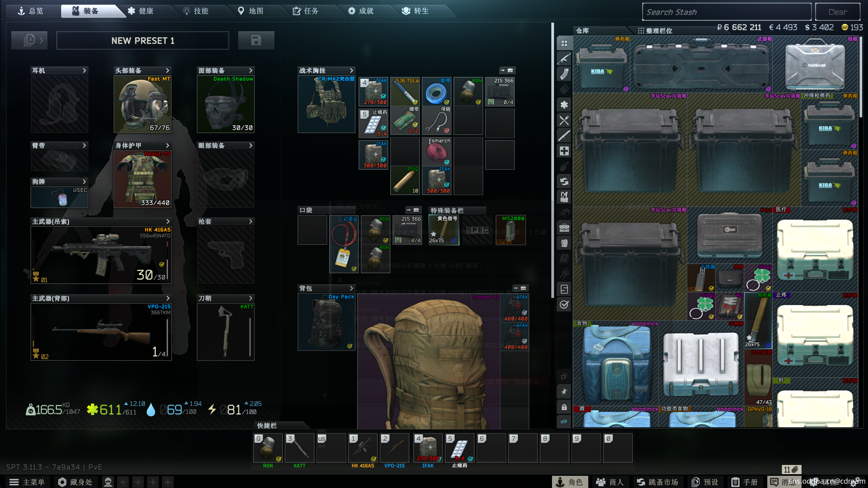Filter stash by body armor vest icon
This screenshot has width=868, height=488.
click(564, 243)
